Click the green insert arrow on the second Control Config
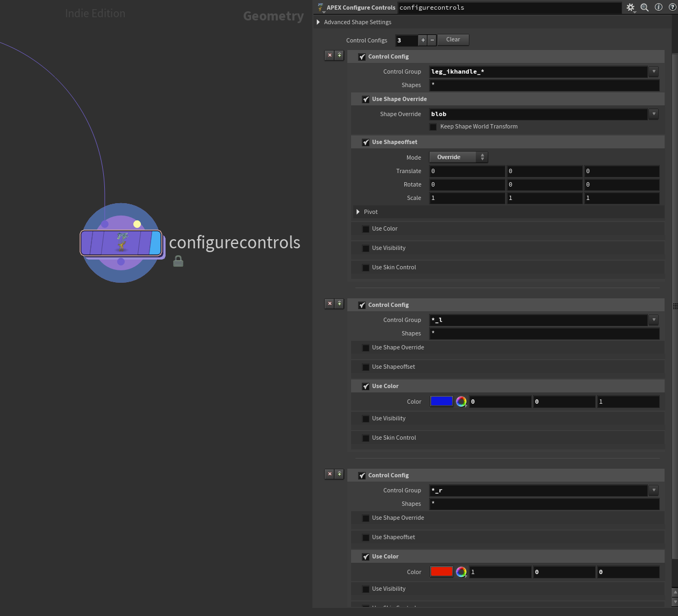 coord(339,304)
